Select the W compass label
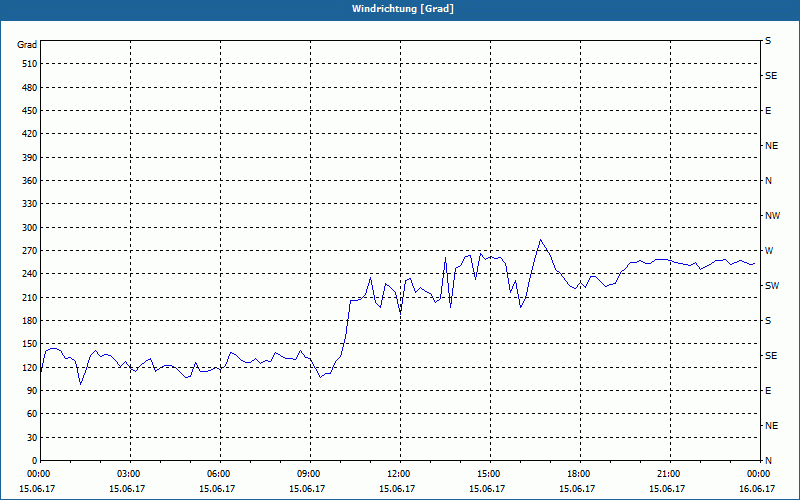 [769, 251]
